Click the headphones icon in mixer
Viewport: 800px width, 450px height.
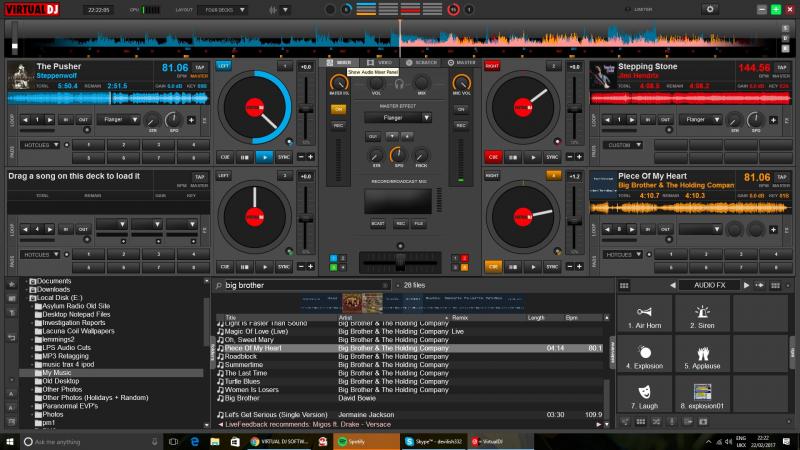coord(399,84)
